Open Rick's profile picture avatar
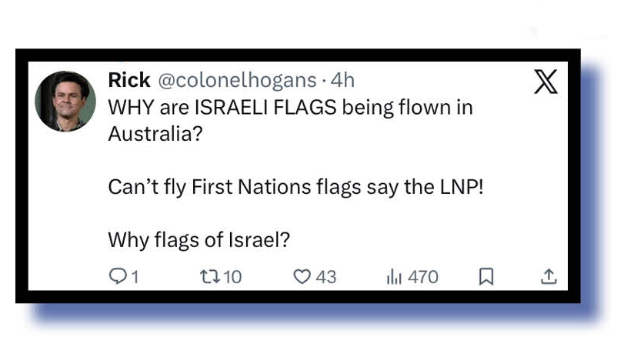This screenshot has height=364, width=634. click(x=65, y=101)
